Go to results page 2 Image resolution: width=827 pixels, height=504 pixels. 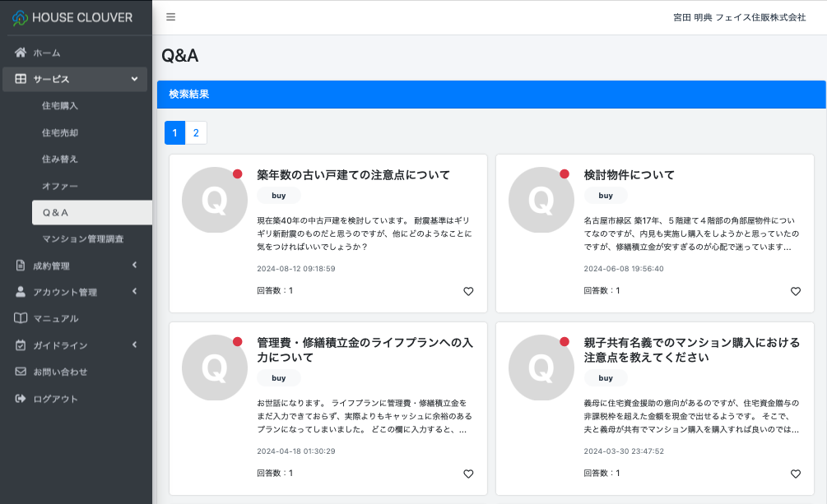tap(196, 133)
